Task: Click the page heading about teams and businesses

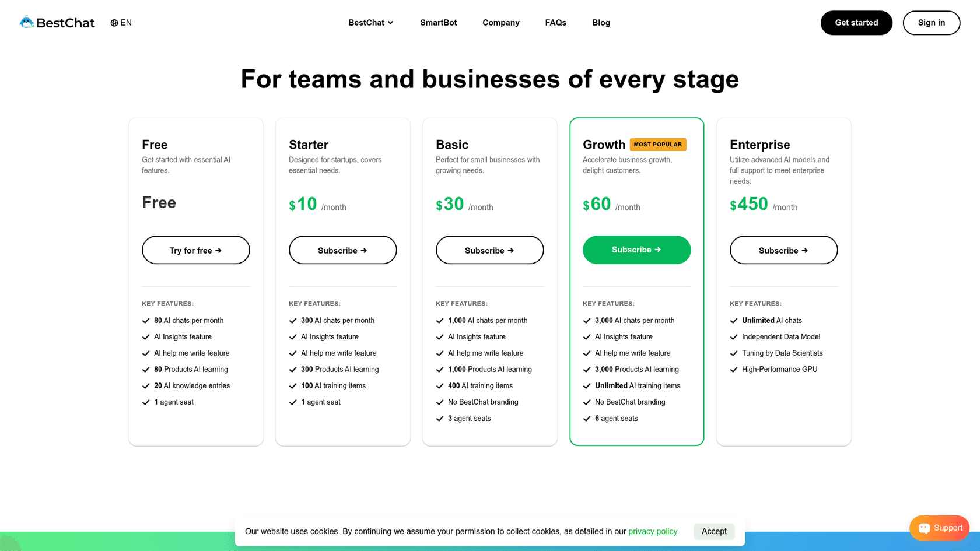Action: click(x=490, y=79)
